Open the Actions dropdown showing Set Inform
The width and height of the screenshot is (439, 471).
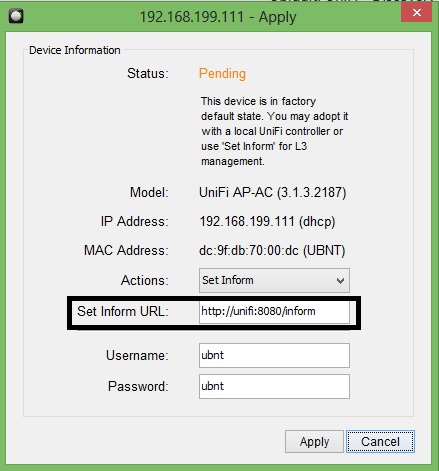click(x=274, y=280)
